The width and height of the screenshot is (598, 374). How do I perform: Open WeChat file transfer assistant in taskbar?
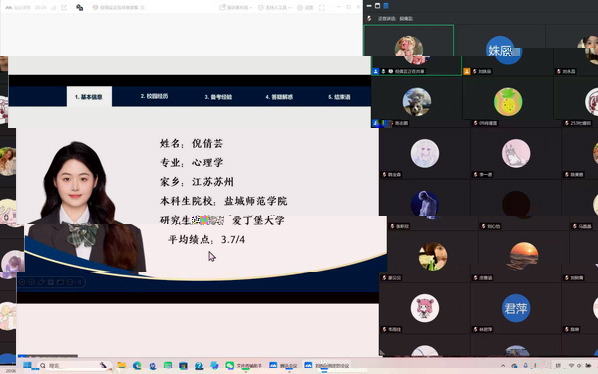(x=243, y=366)
